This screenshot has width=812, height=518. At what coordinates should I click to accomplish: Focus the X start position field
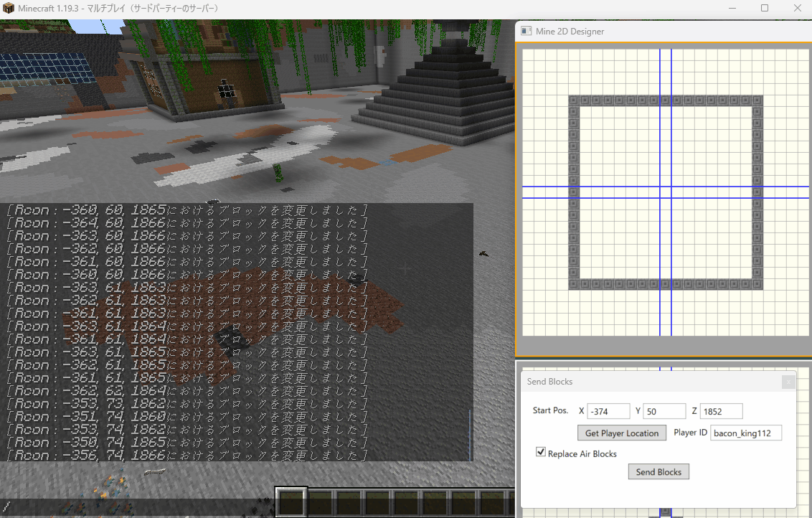pyautogui.click(x=608, y=411)
